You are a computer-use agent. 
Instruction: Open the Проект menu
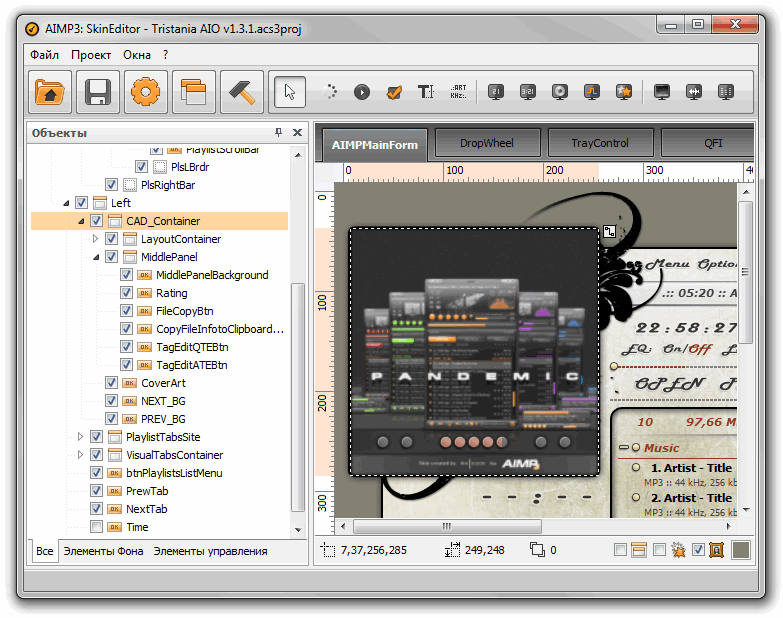pos(91,55)
